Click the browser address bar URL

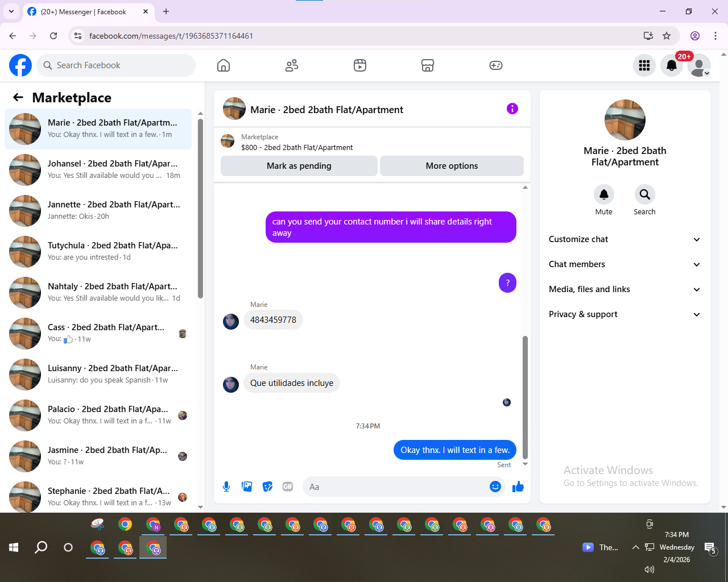tap(171, 36)
